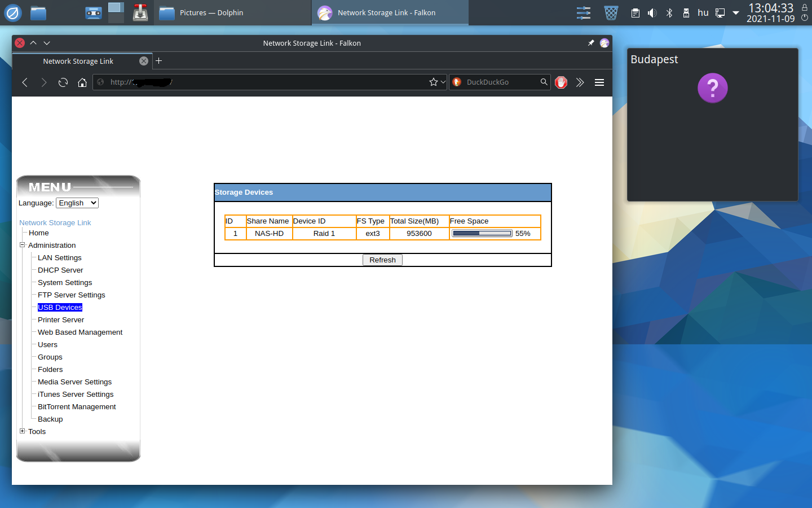The width and height of the screenshot is (812, 508).
Task: Click the search magnifier in DuckDuckGo box
Action: point(544,82)
